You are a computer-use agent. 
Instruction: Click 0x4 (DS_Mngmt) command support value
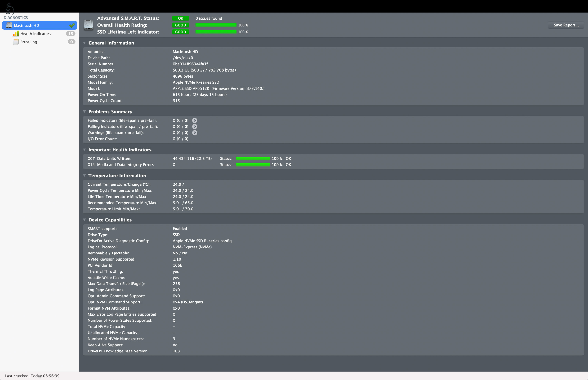tap(188, 302)
